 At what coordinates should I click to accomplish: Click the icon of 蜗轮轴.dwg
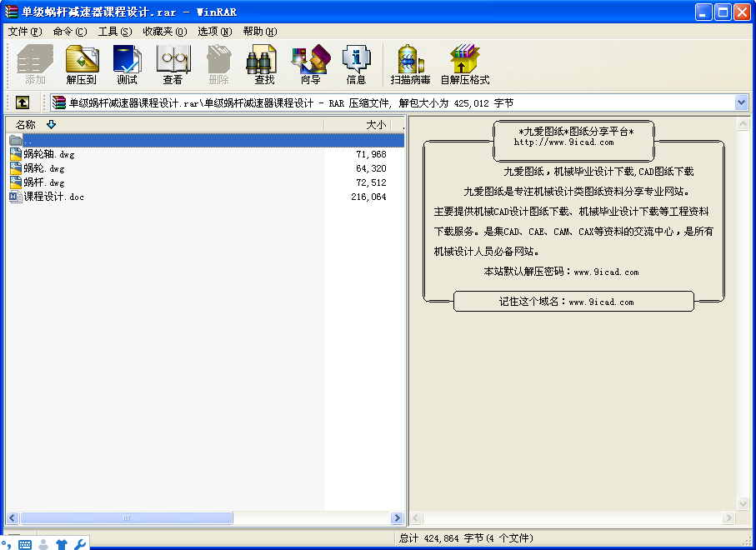pyautogui.click(x=16, y=154)
